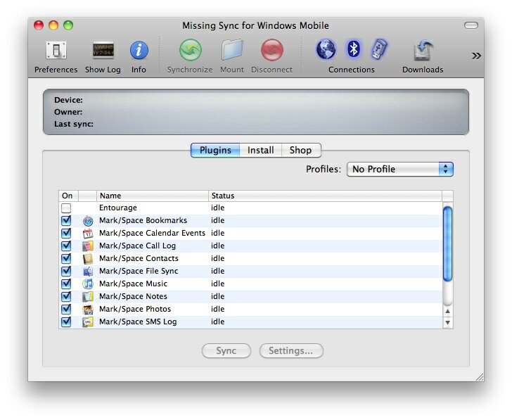Uncheck Mark/Space Call Log checkbox
The image size is (512, 420).
(66, 246)
